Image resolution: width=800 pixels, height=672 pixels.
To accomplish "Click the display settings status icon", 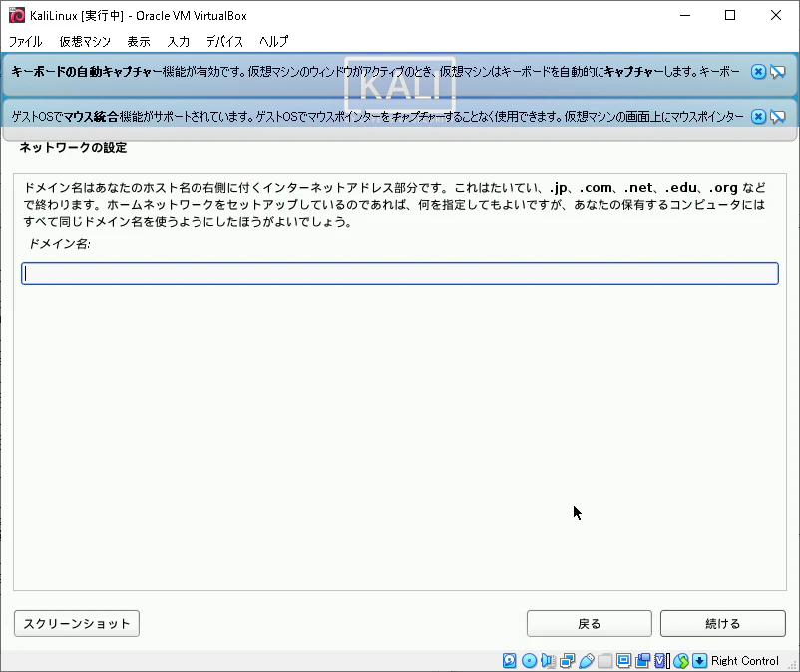I will click(623, 661).
